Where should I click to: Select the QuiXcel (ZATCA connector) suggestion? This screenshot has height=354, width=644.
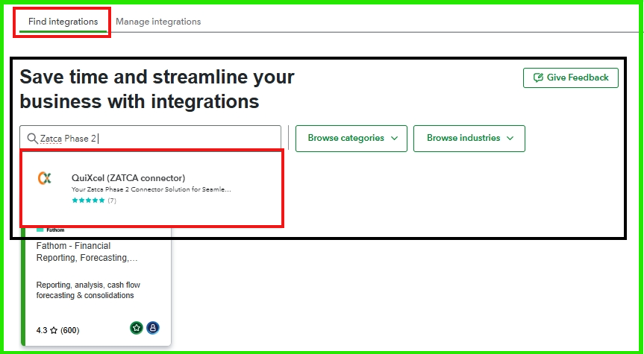[x=151, y=189]
